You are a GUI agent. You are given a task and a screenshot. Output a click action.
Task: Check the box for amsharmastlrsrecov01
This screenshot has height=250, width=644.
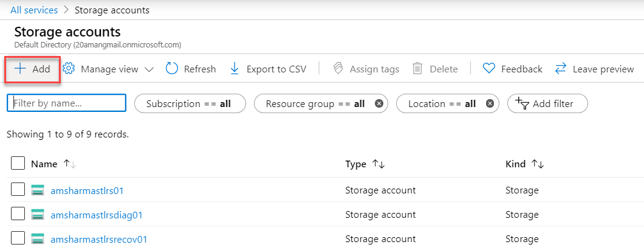[x=18, y=238]
